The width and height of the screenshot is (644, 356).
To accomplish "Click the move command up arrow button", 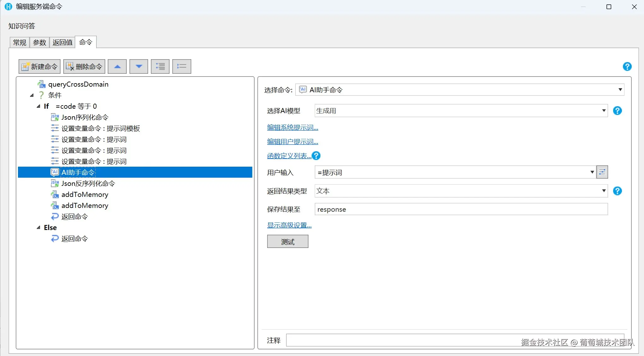I will point(117,66).
